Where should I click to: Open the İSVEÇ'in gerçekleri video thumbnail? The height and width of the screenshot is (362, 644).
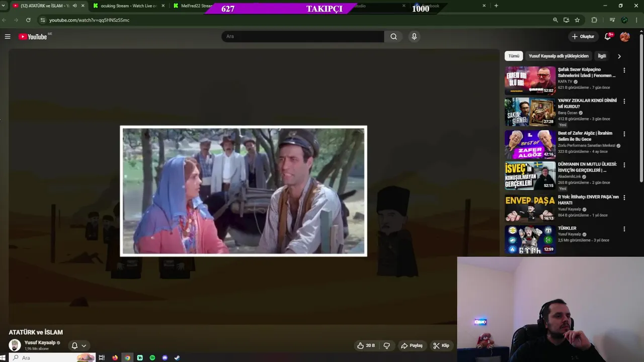[x=530, y=175]
